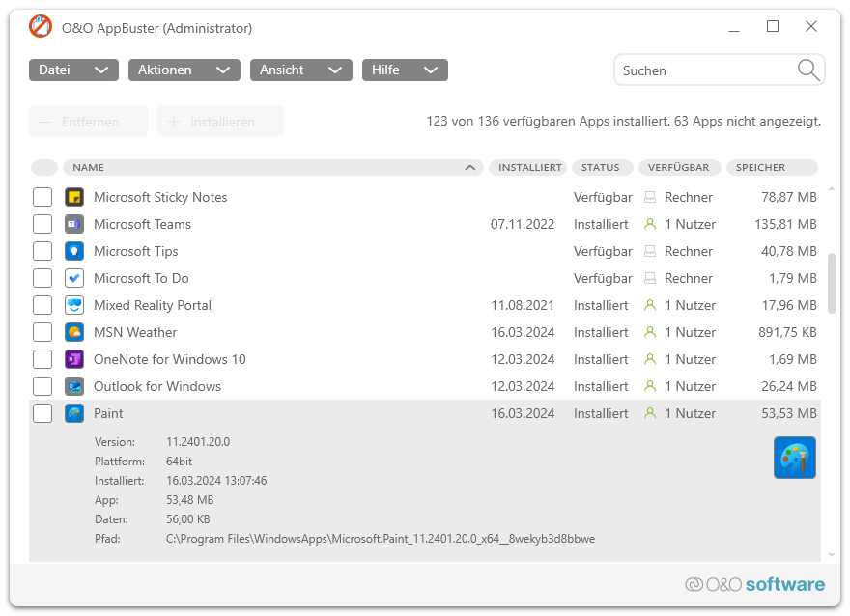Click the Microsoft Sticky Notes app icon
Image resolution: width=850 pixels, height=616 pixels.
click(74, 197)
